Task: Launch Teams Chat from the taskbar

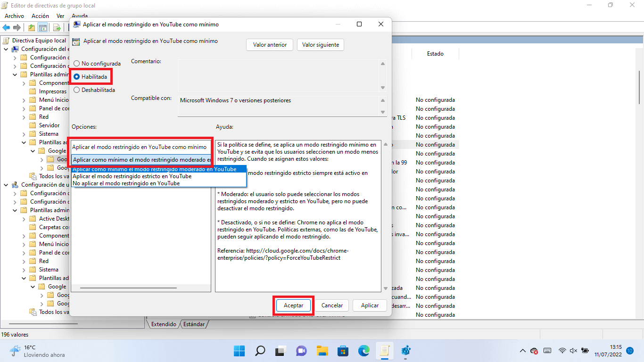Action: pyautogui.click(x=301, y=351)
